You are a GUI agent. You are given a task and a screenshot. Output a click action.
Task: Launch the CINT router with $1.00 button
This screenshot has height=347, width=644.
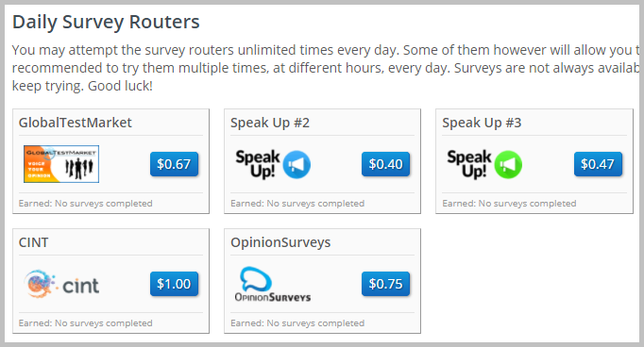174,284
